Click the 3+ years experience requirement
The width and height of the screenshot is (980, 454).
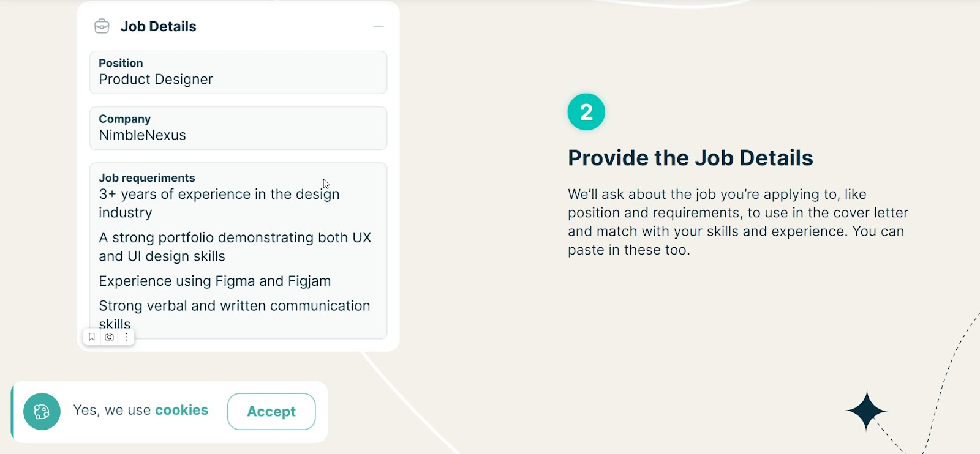click(219, 203)
